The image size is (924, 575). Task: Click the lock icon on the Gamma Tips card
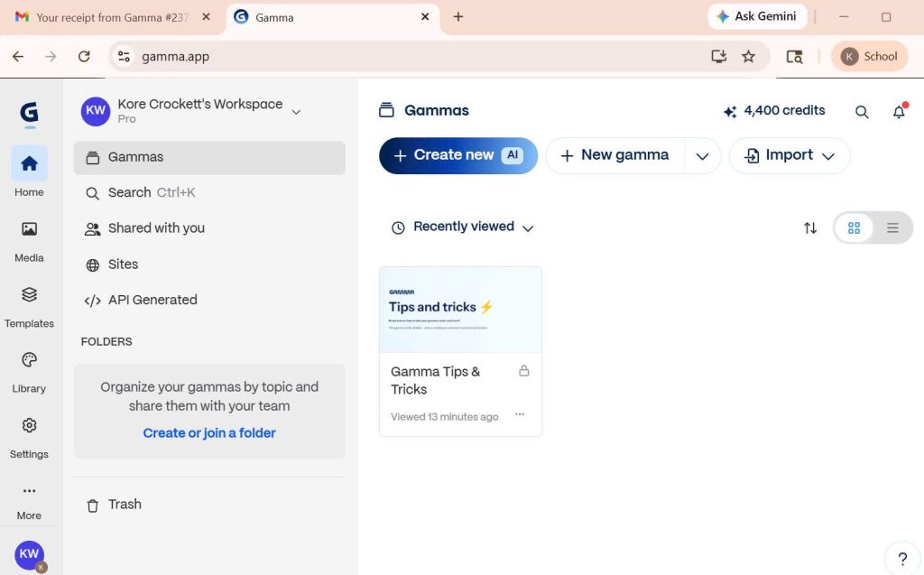pos(524,371)
